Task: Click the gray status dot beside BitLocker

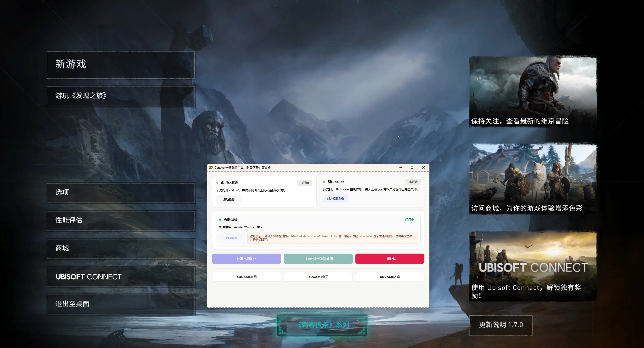Action: (325, 182)
